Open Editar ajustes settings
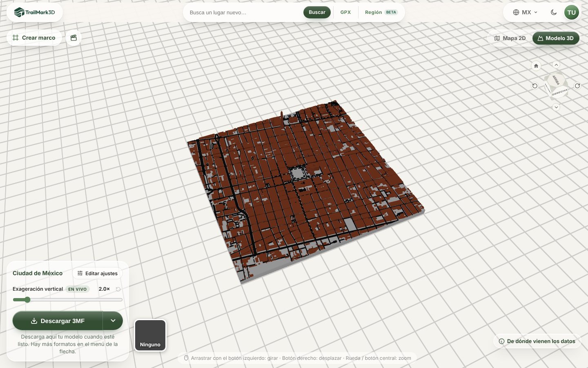The image size is (588, 368). pos(98,273)
